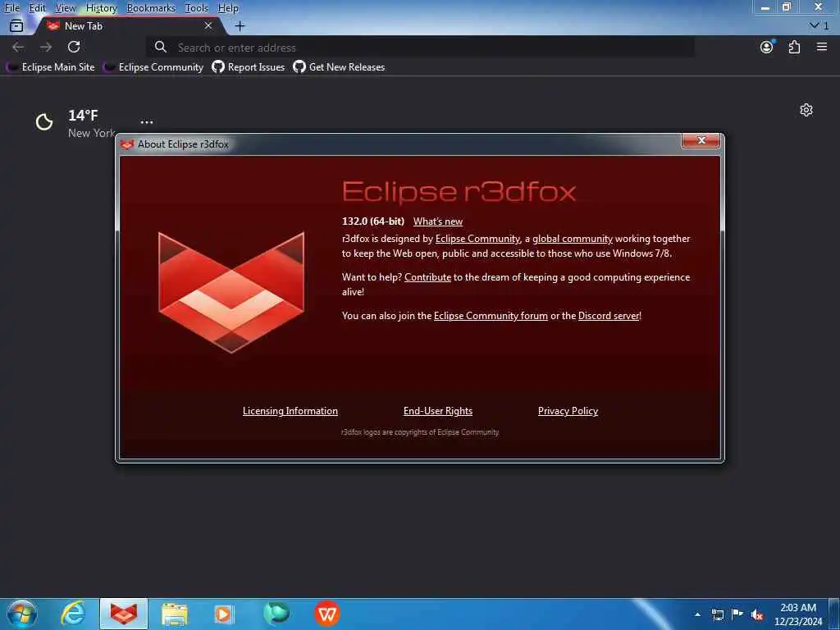Open the Eclipse Community bookmark

click(154, 67)
